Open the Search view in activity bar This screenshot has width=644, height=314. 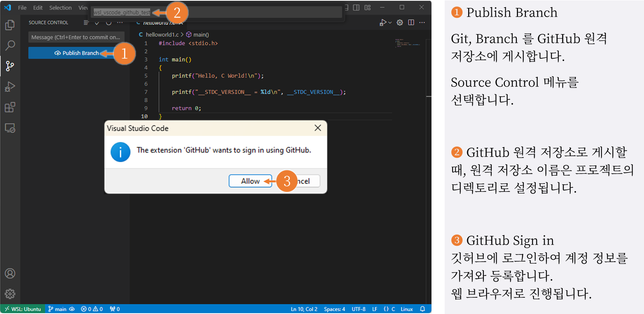click(10, 45)
